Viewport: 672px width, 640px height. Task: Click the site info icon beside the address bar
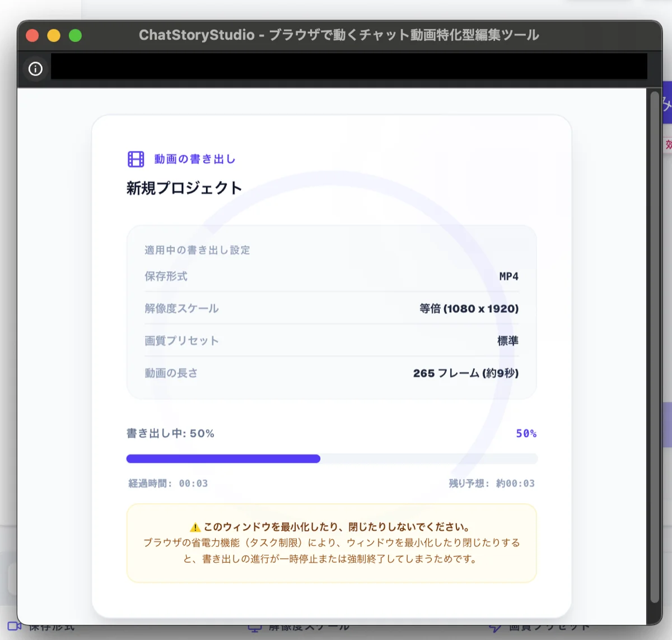click(x=35, y=69)
